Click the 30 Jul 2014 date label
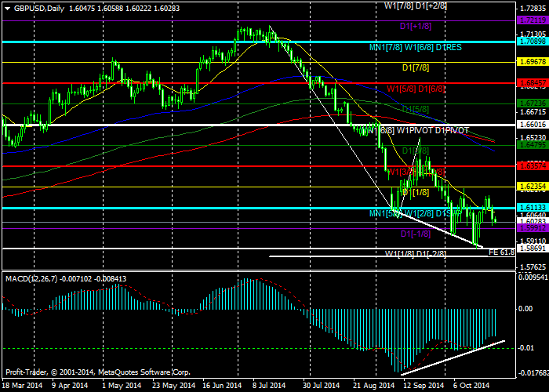The width and height of the screenshot is (549, 392). pyautogui.click(x=321, y=386)
